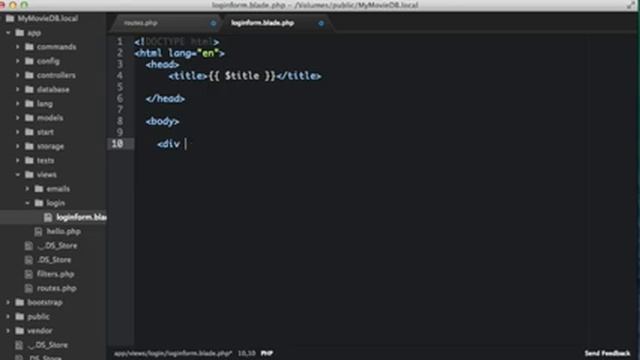
Task: Click line number 4 in the gutter
Action: [120, 76]
